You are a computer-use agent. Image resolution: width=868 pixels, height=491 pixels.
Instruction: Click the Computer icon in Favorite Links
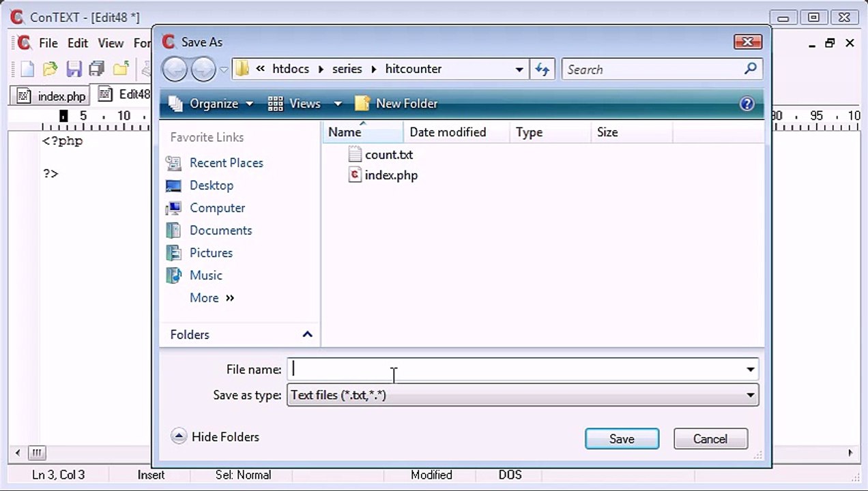(174, 208)
